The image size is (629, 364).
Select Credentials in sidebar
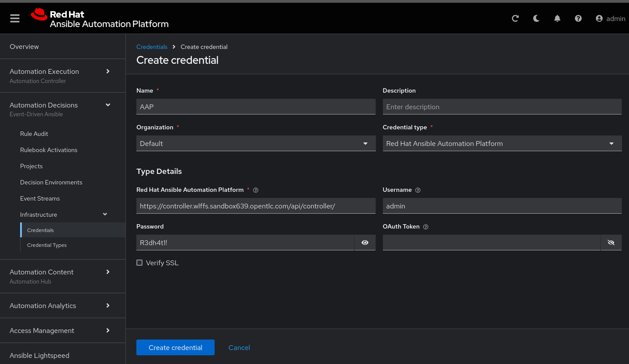[x=73, y=230]
